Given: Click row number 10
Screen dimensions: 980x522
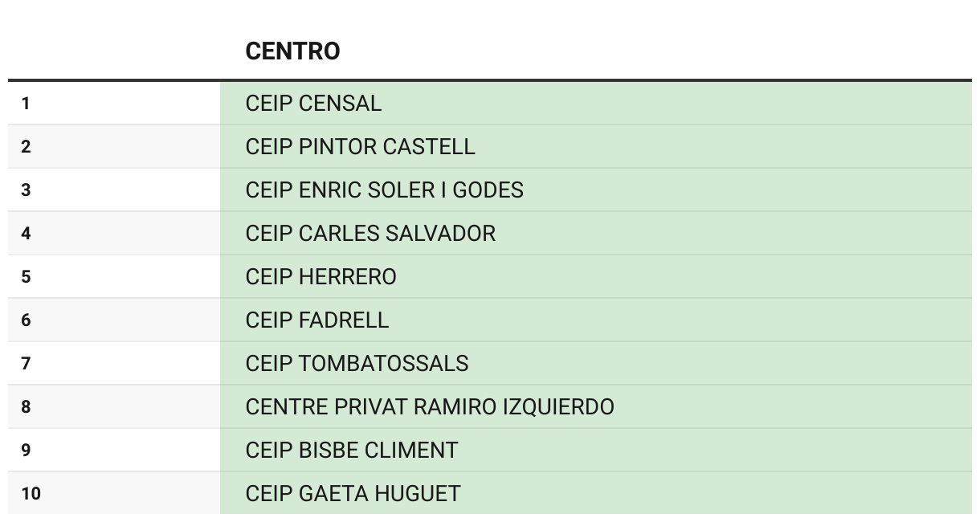Looking at the screenshot, I should [x=114, y=493].
